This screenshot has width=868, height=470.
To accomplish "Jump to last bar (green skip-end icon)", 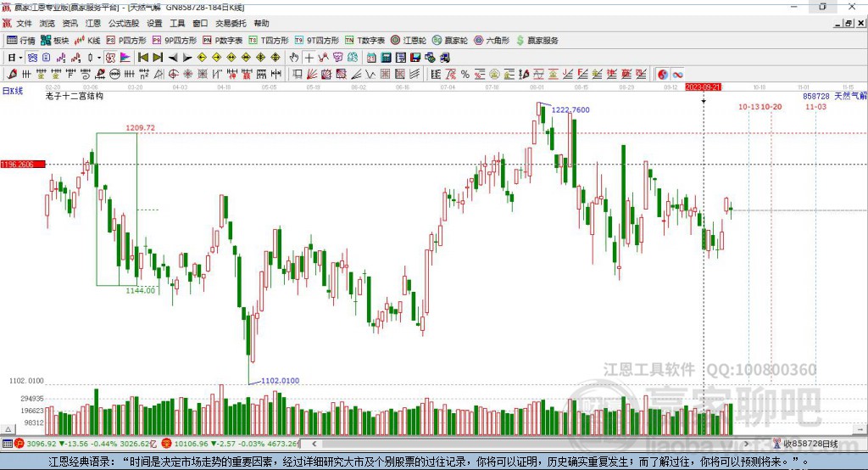I will coord(158,58).
